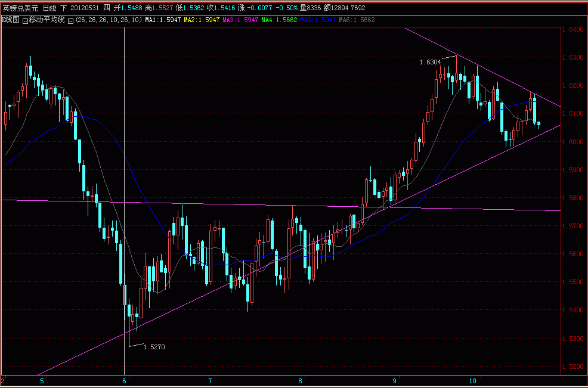Click month 6 on the time axis
The width and height of the screenshot is (588, 388).
tap(124, 381)
